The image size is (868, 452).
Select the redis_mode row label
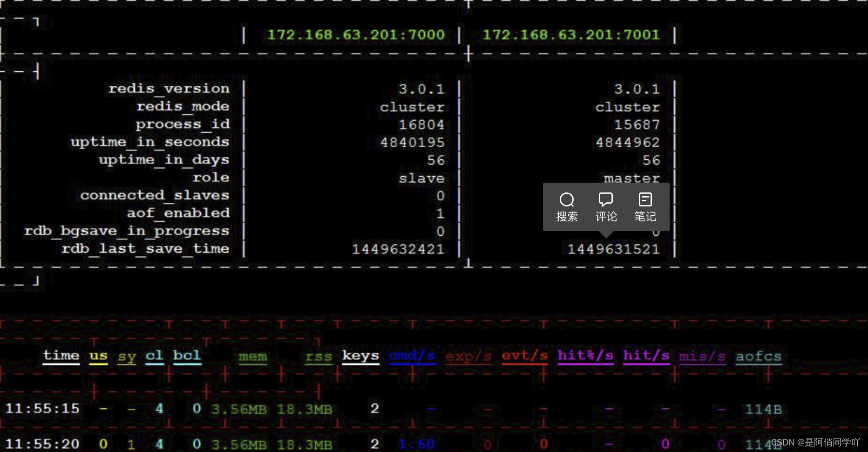[183, 106]
